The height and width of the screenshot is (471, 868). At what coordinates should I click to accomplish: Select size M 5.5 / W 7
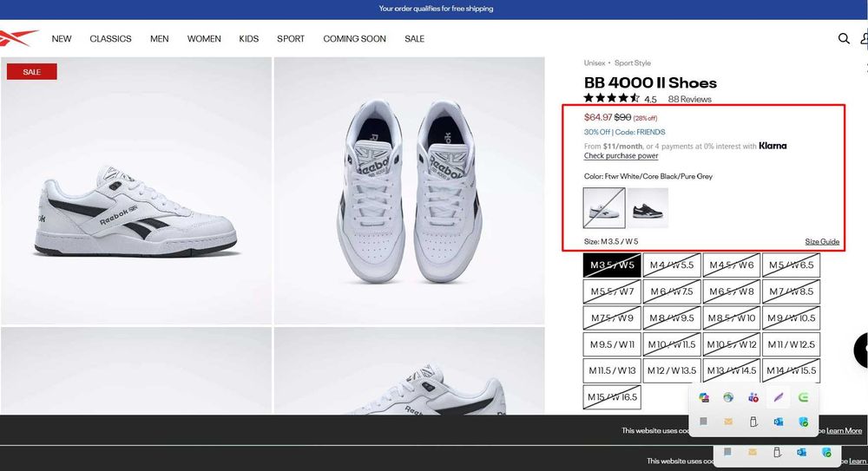coord(612,291)
